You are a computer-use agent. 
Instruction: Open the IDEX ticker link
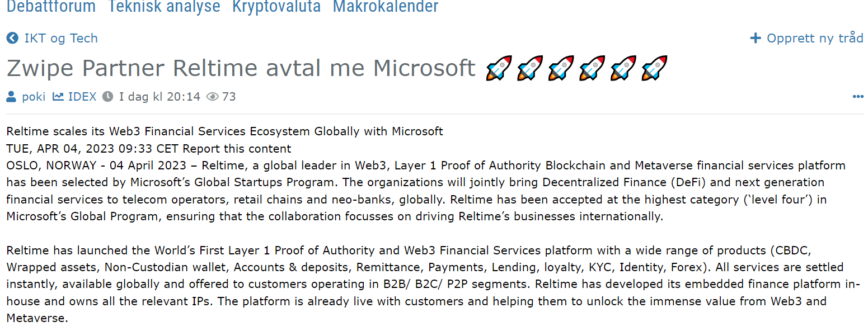82,97
